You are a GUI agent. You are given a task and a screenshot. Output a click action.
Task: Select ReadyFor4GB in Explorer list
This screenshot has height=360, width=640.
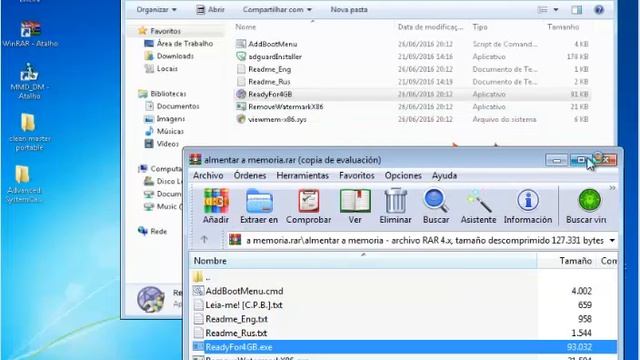coord(412,94)
